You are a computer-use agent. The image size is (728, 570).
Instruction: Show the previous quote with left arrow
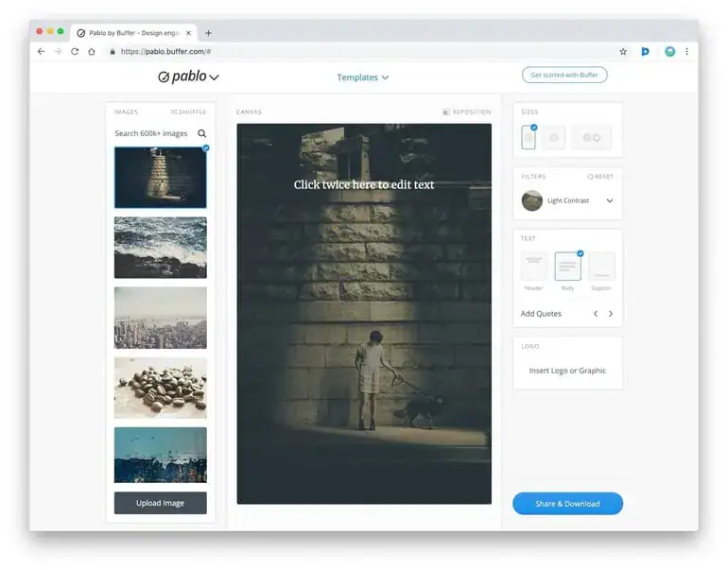click(595, 314)
